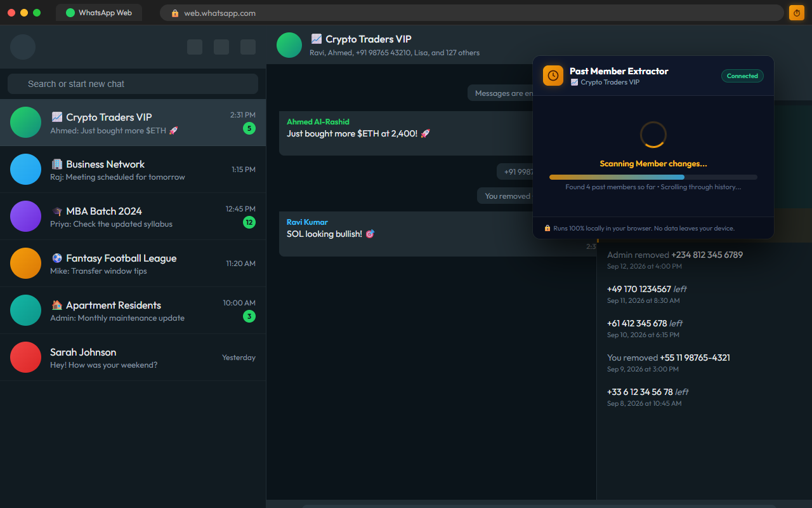Click the "Admin: Monthly maintenance update" preview
This screenshot has width=812, height=508.
[x=117, y=318]
